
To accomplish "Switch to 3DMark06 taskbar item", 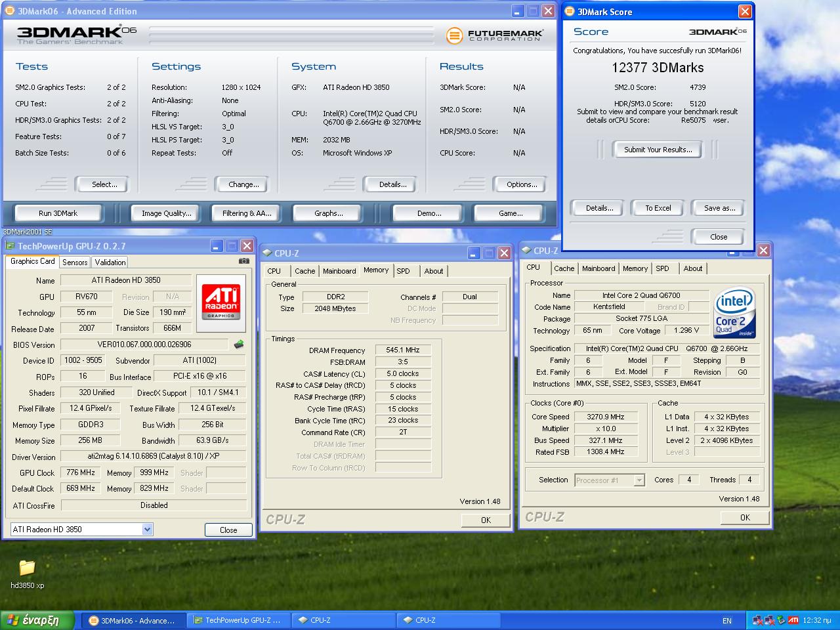I will point(133,621).
